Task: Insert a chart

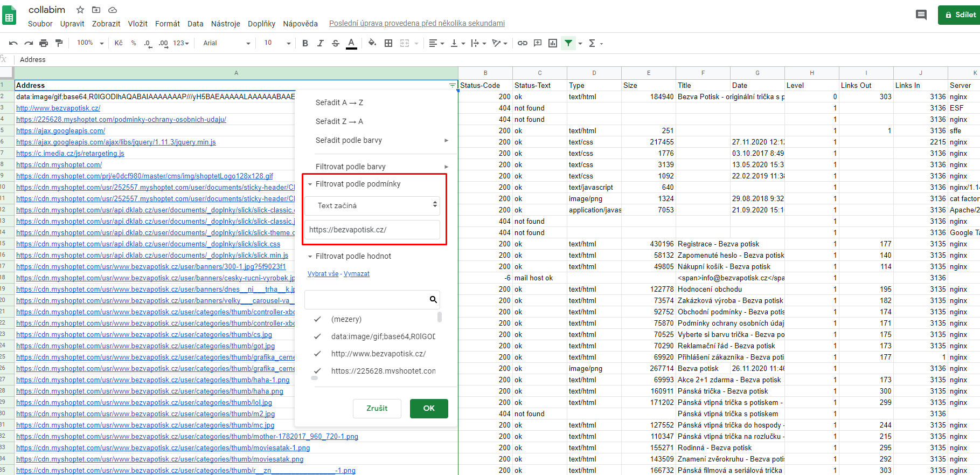Action: click(553, 43)
